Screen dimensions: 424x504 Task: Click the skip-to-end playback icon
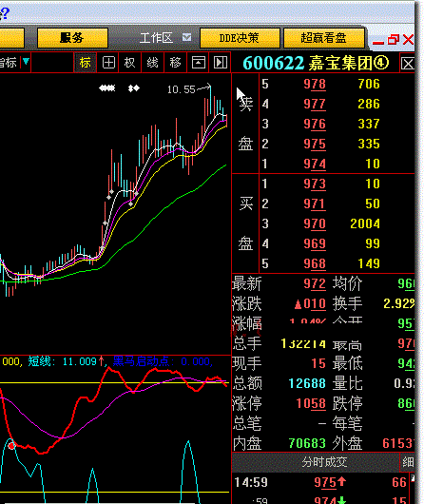(221, 63)
